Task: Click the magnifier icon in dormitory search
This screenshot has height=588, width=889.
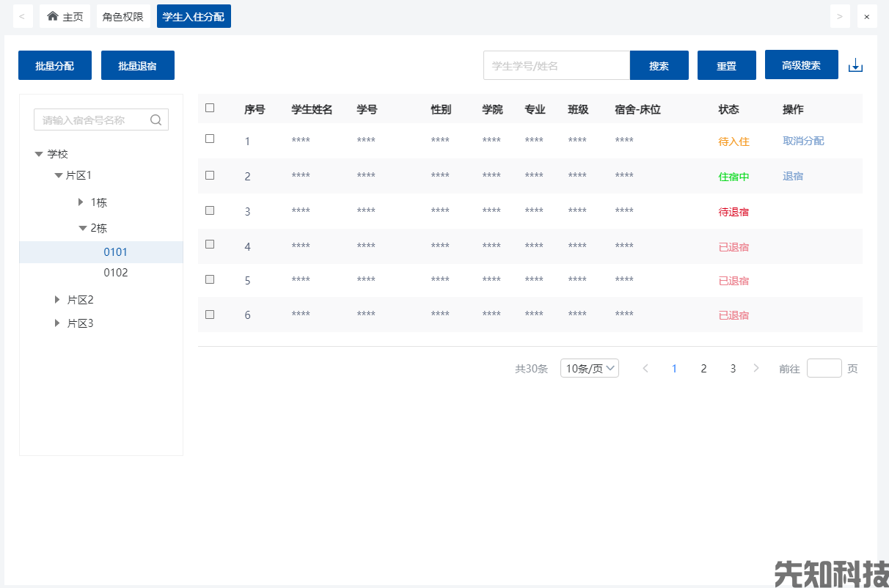Action: 156,120
